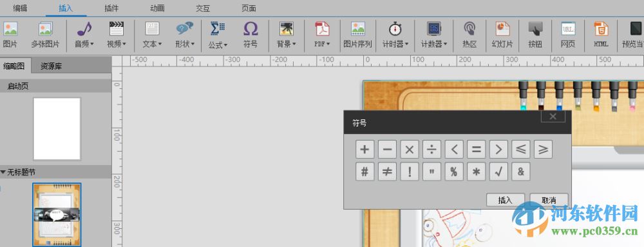Choose the double quote symbol
The width and height of the screenshot is (644, 247).
click(x=431, y=172)
